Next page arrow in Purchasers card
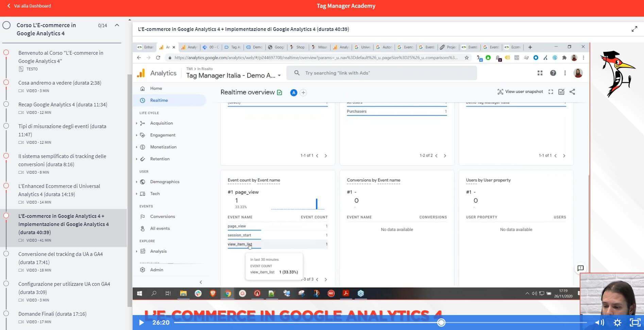 click(x=445, y=156)
